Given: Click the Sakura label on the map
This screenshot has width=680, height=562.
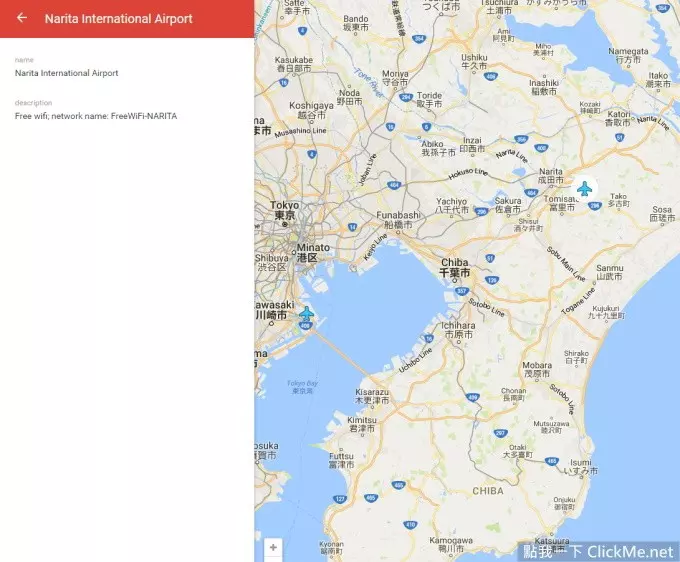Looking at the screenshot, I should 508,205.
